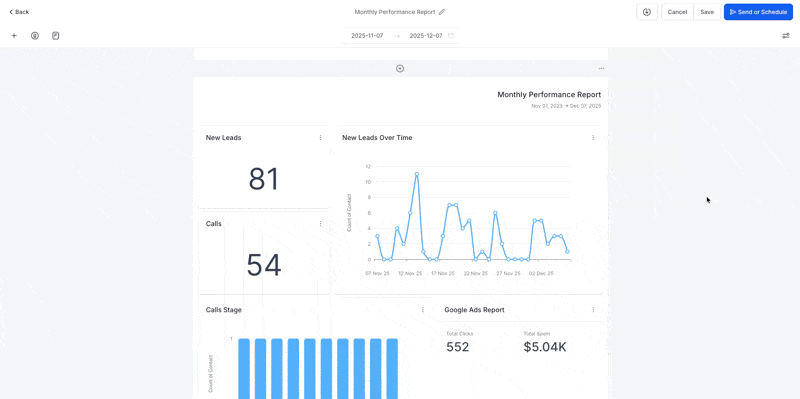800x399 pixels.
Task: Open the Calls Stage widget's three-dot menu
Action: pos(422,310)
